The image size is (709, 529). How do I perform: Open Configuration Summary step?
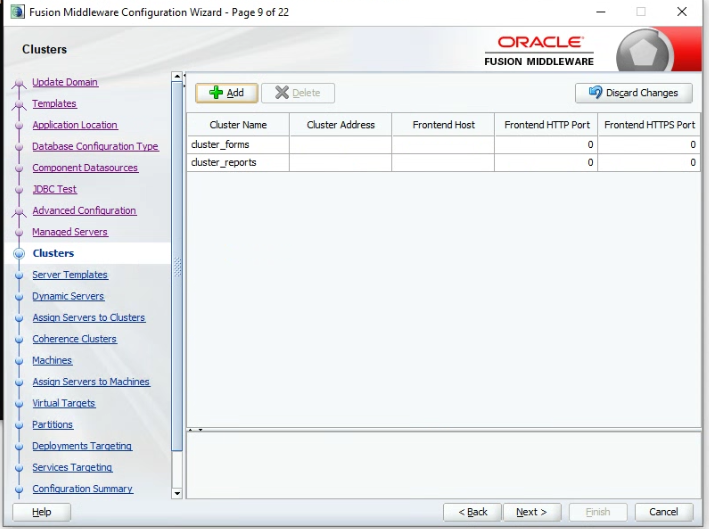[x=82, y=489]
